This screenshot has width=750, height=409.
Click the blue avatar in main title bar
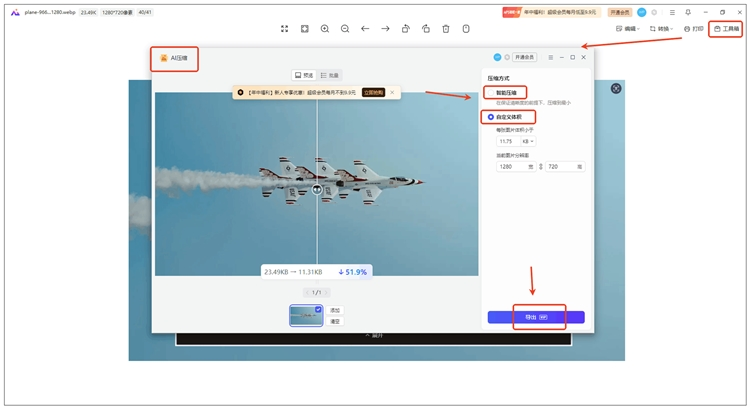click(641, 12)
